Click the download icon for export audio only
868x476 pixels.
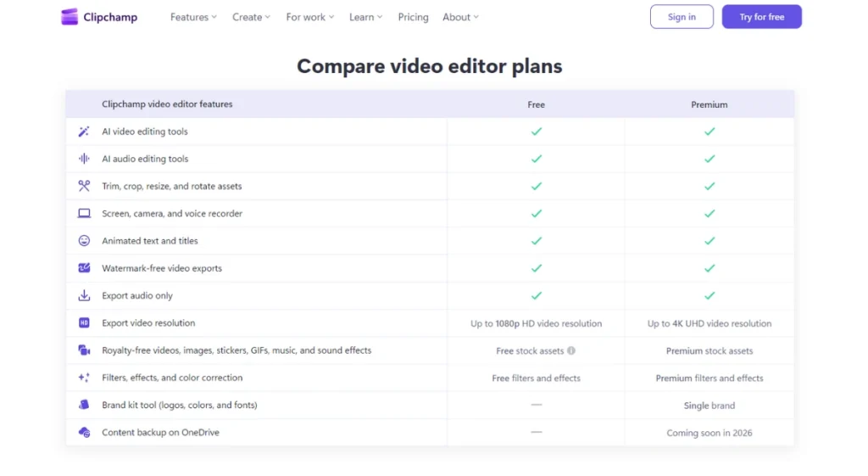(x=84, y=295)
